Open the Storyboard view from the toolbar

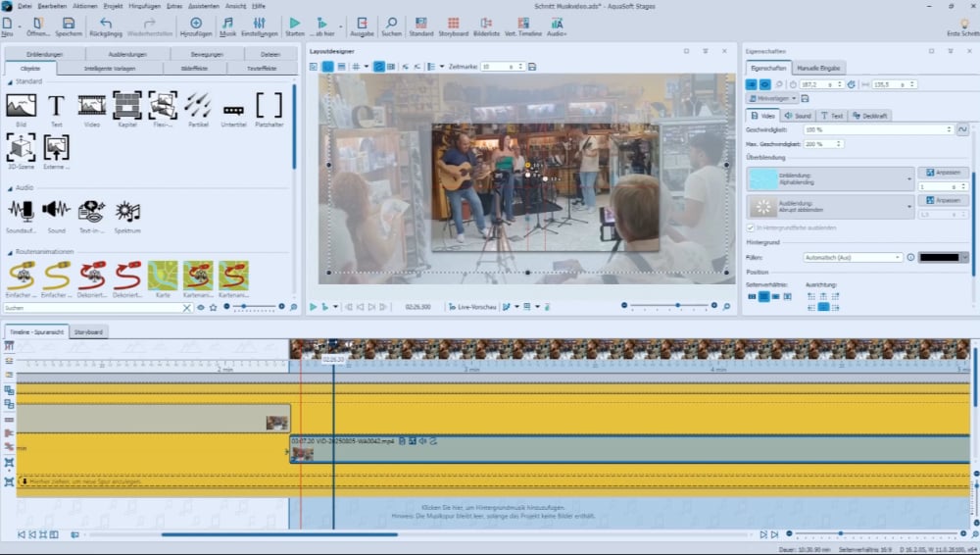pyautogui.click(x=453, y=25)
